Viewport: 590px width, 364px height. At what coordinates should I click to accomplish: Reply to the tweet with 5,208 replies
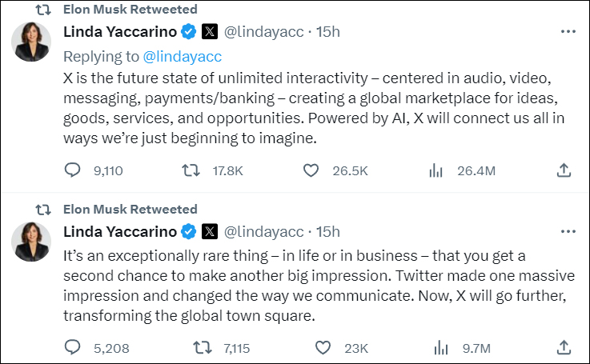[x=73, y=347]
